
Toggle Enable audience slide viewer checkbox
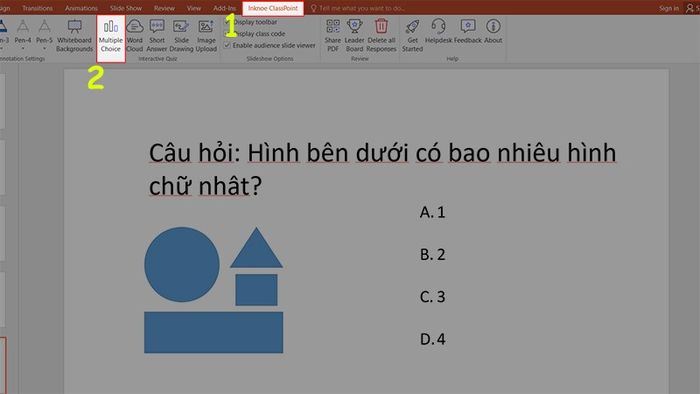[x=227, y=46]
